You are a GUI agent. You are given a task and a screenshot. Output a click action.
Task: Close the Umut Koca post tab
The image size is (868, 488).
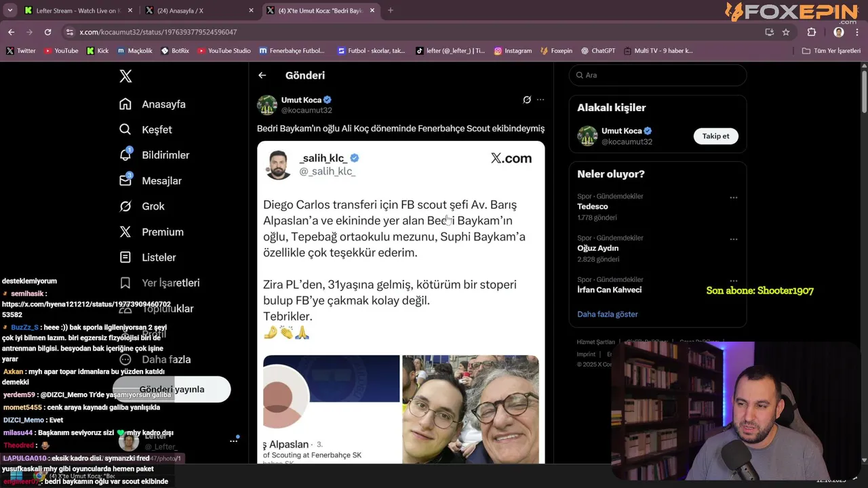point(372,10)
